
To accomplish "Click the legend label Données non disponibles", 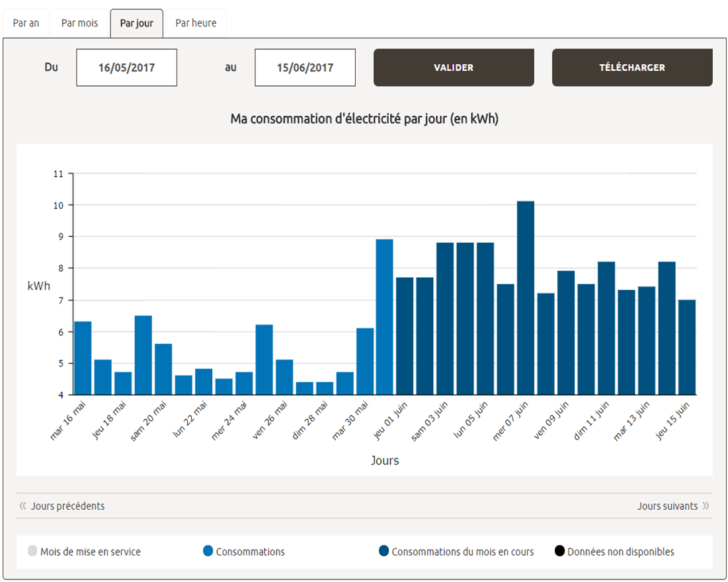I will 622,552.
